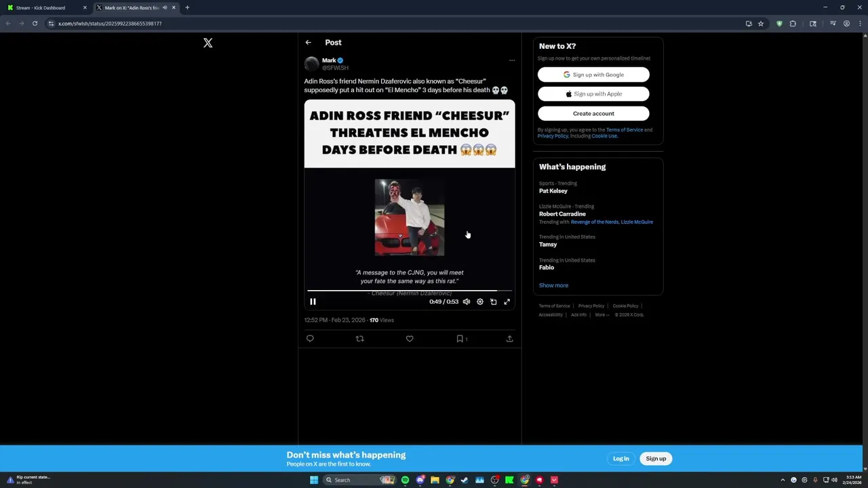Open footer Privacy Policy link
The width and height of the screenshot is (868, 488).
[x=591, y=306]
